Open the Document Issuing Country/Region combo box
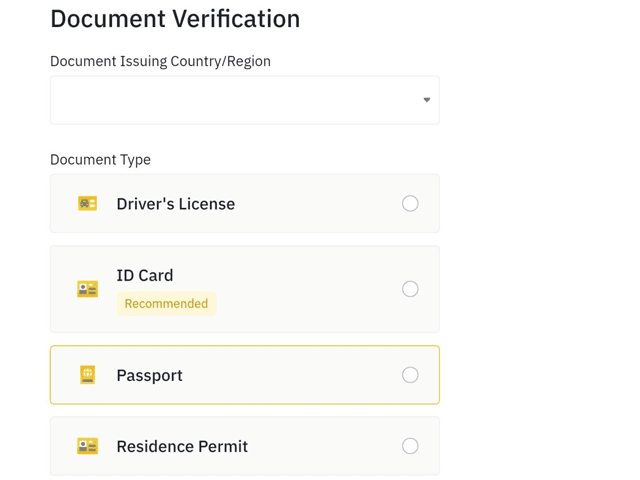The height and width of the screenshot is (480, 640). click(244, 100)
